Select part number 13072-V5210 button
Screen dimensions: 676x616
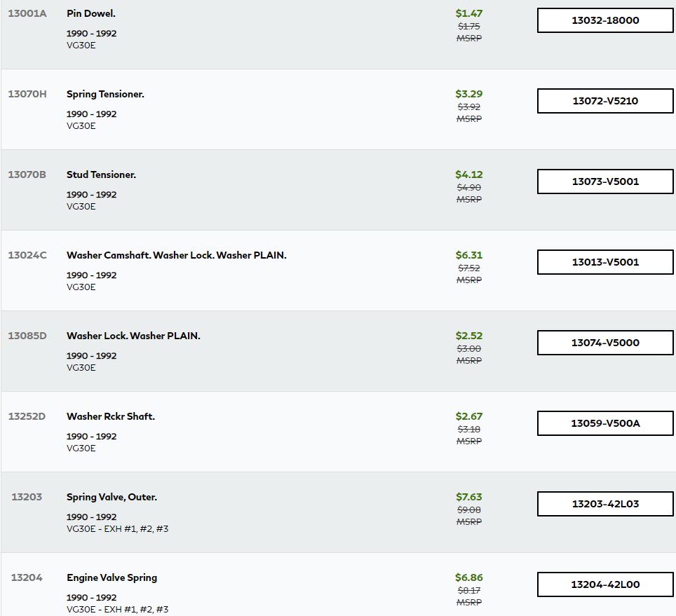[605, 101]
